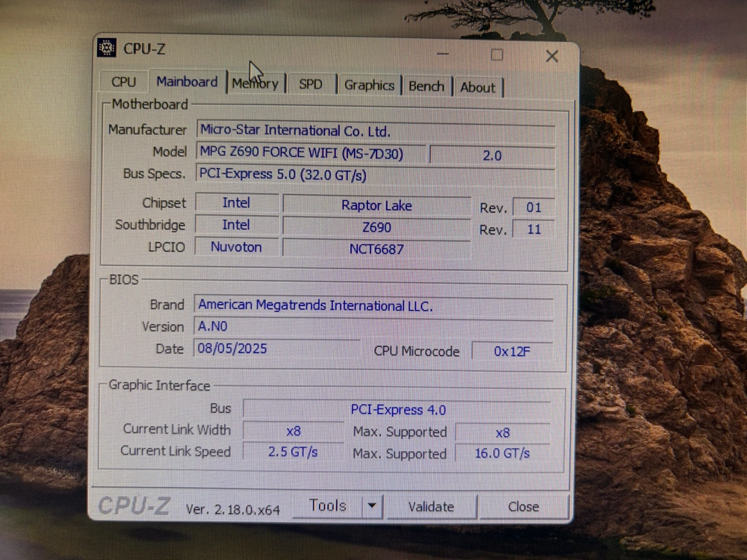The width and height of the screenshot is (747, 560).
Task: Close CPU-Z with the X button
Action: (552, 56)
